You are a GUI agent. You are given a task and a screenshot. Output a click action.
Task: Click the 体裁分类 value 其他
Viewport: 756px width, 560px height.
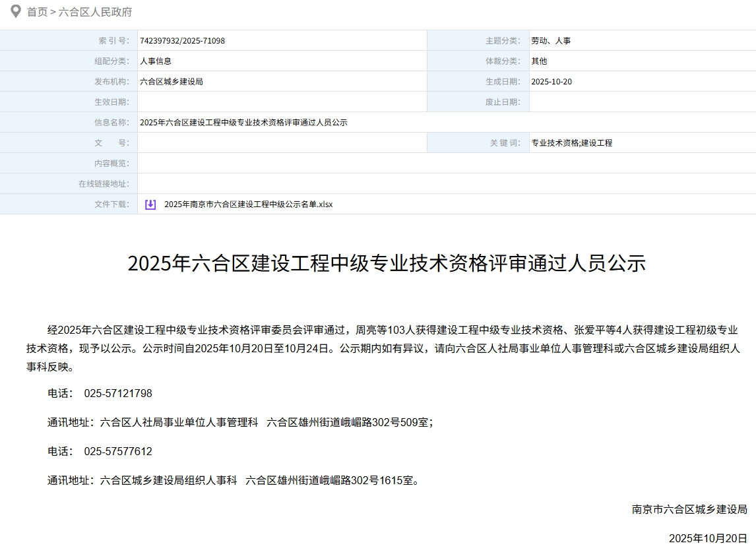[539, 61]
